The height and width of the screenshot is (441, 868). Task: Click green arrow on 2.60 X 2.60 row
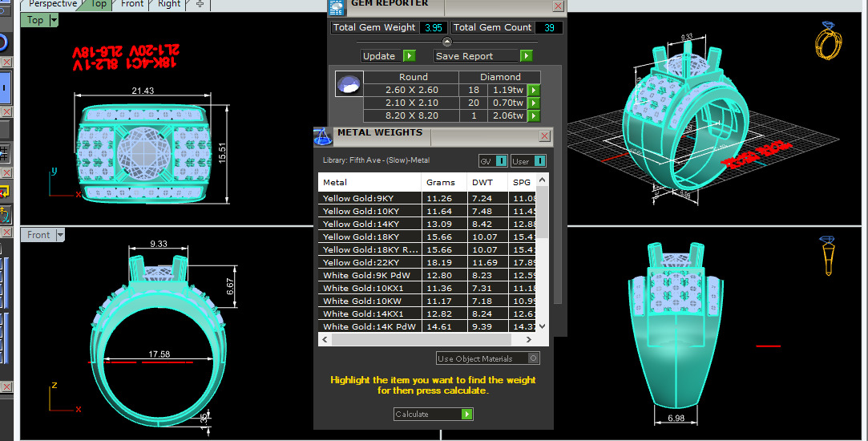[533, 90]
